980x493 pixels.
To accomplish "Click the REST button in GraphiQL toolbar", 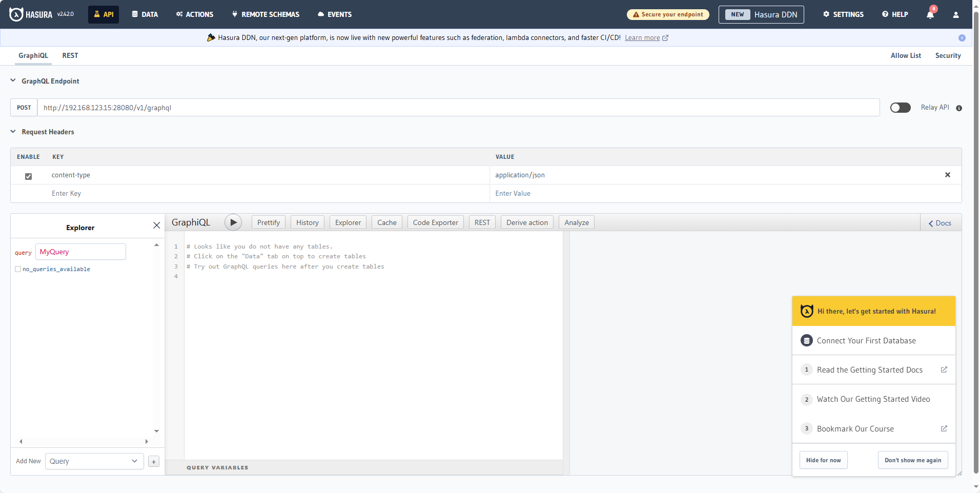I will coord(482,222).
